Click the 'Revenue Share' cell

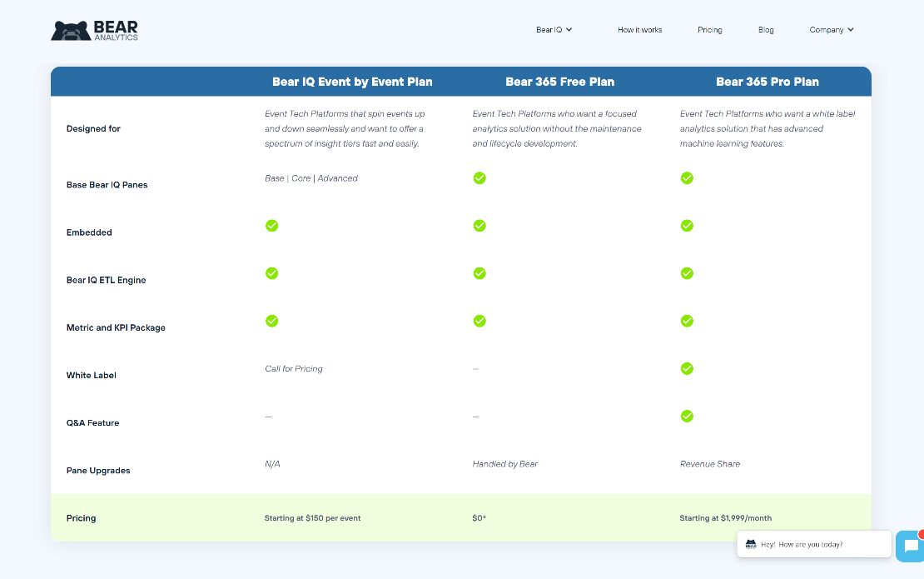[709, 464]
